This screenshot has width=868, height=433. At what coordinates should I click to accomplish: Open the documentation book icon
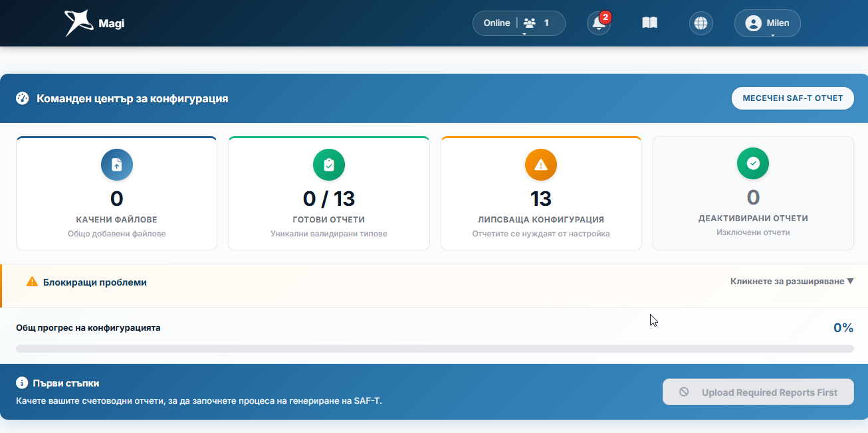tap(649, 23)
